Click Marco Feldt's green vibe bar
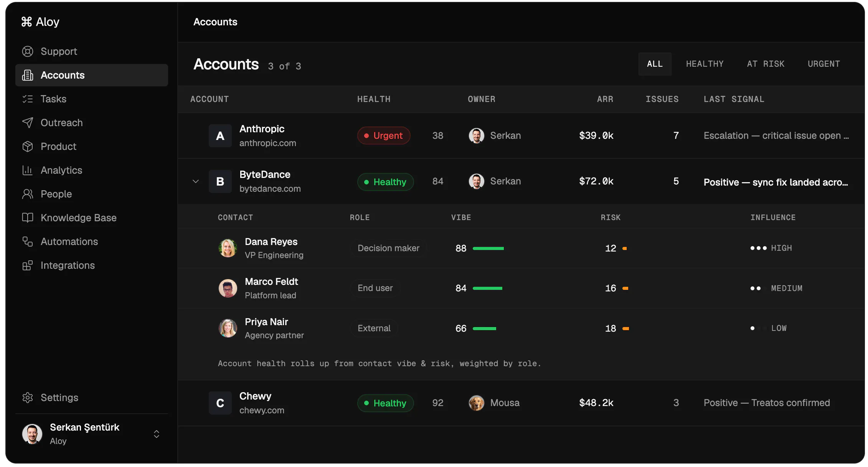Viewport: 868px width, 467px height. [487, 288]
